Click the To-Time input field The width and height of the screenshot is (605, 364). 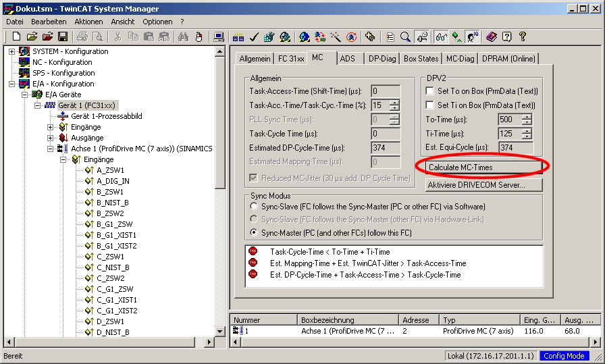[510, 120]
